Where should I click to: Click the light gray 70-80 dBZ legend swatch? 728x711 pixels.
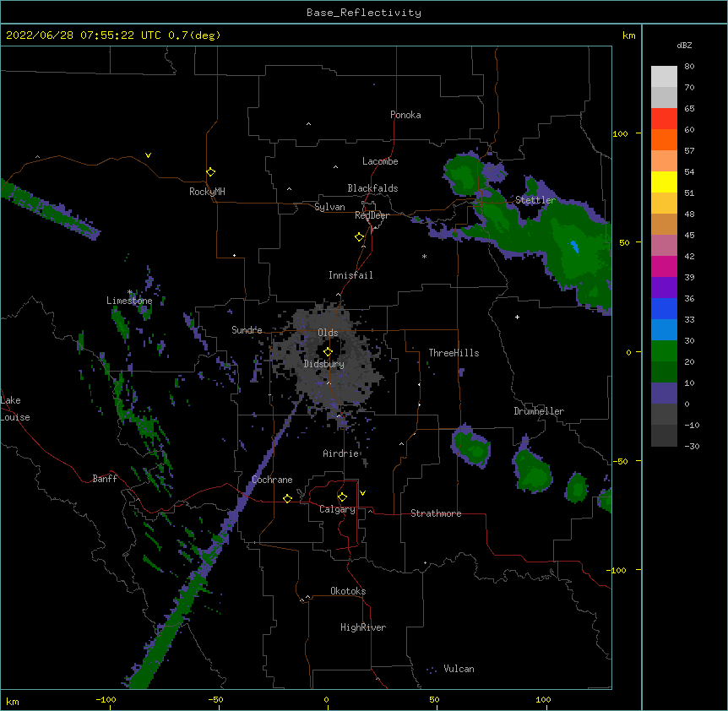coord(664,77)
